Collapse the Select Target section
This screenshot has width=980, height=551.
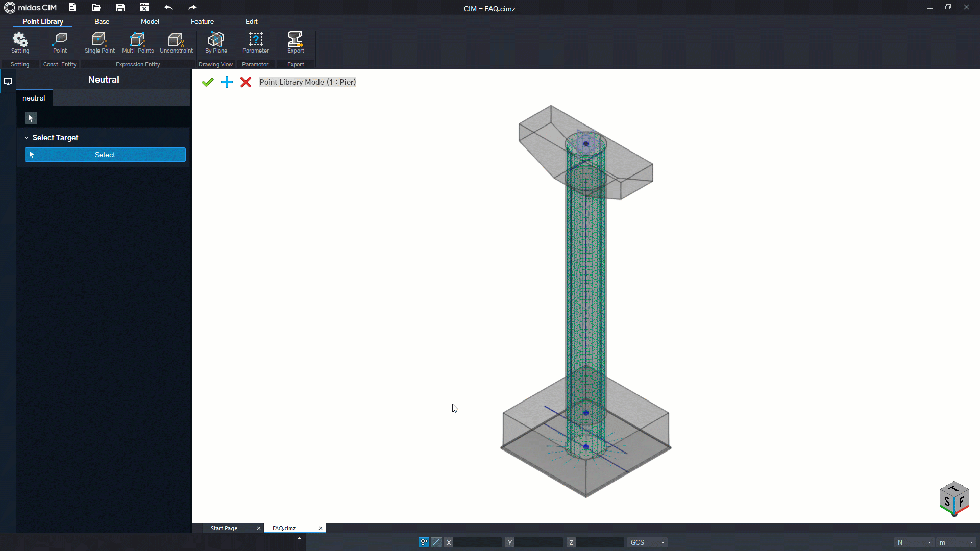(x=26, y=137)
